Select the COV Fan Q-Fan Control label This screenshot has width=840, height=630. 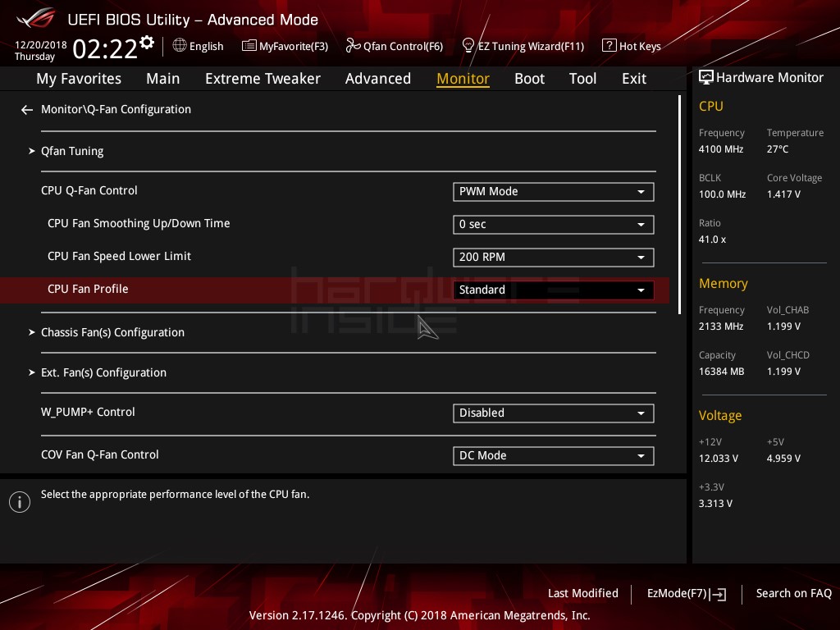coord(99,454)
